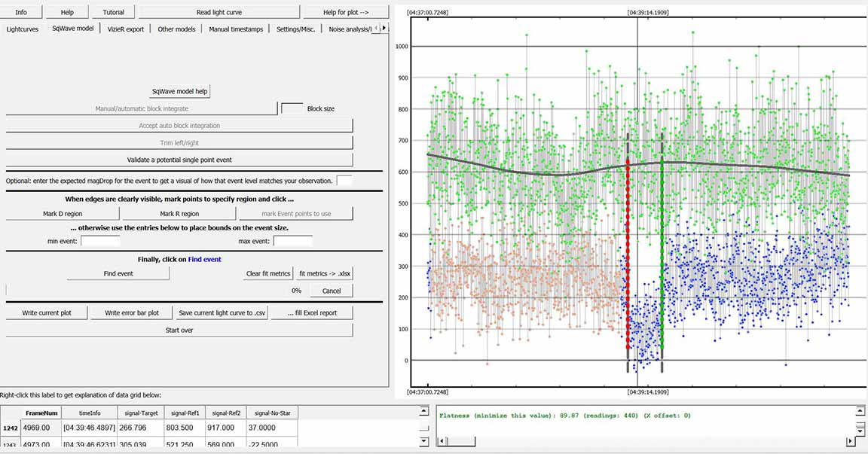Click Validate a potential single point event

click(x=179, y=160)
